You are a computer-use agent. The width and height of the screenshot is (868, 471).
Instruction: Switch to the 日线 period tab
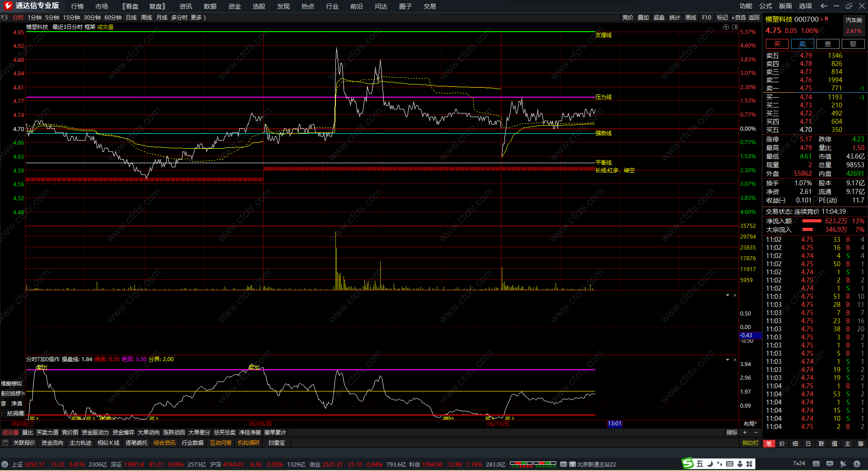131,18
